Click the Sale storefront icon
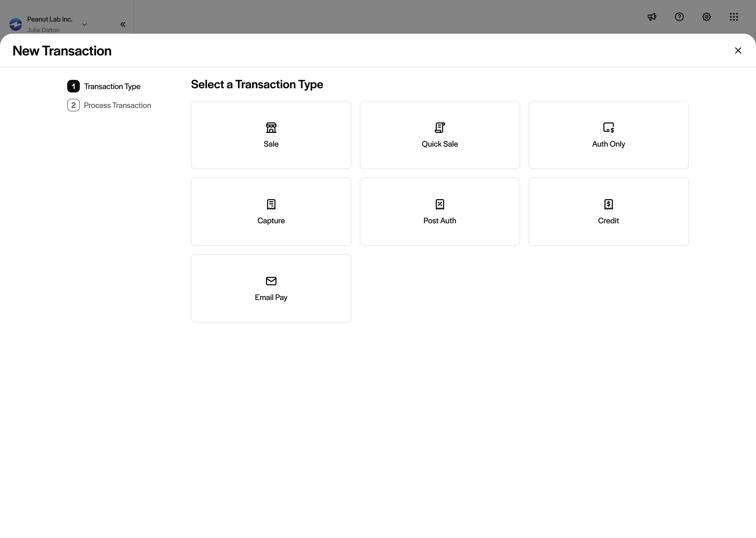This screenshot has width=756, height=538. coord(271,128)
